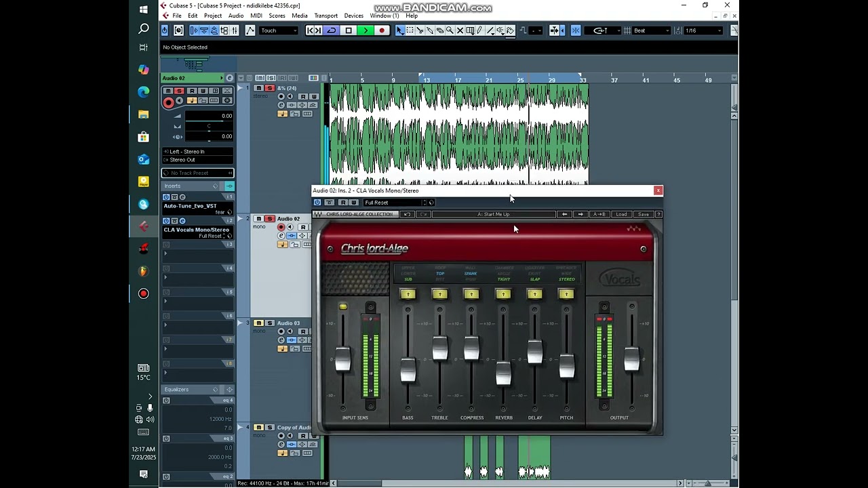Click the Load button in CLA Vocals
868x488 pixels.
(621, 214)
